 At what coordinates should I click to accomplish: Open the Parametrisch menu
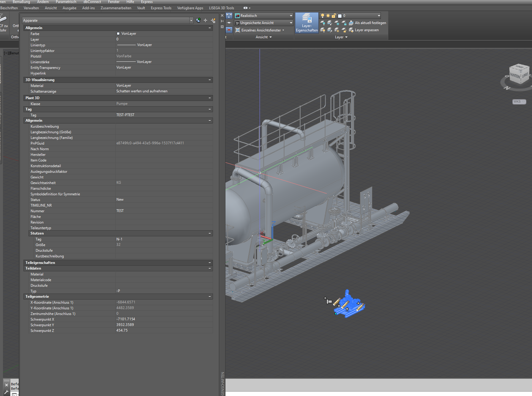[x=66, y=2]
